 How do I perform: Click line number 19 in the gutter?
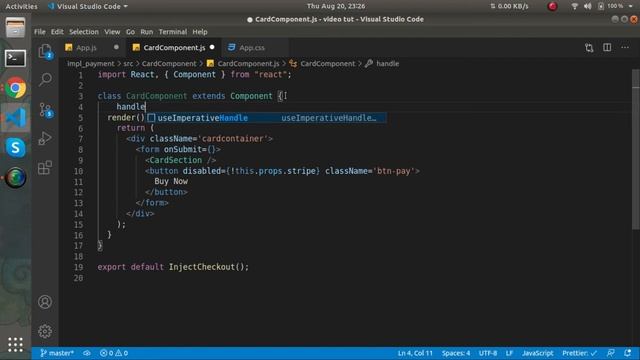78,267
